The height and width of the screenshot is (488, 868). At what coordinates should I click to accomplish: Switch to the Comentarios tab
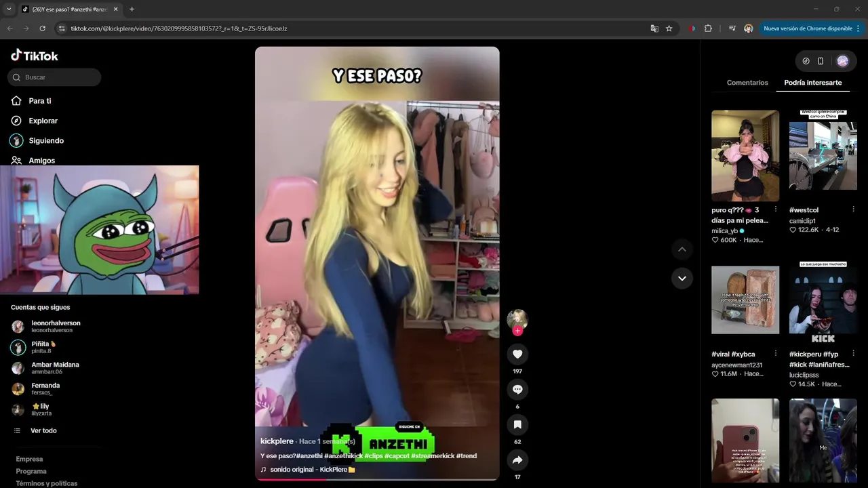(x=747, y=83)
